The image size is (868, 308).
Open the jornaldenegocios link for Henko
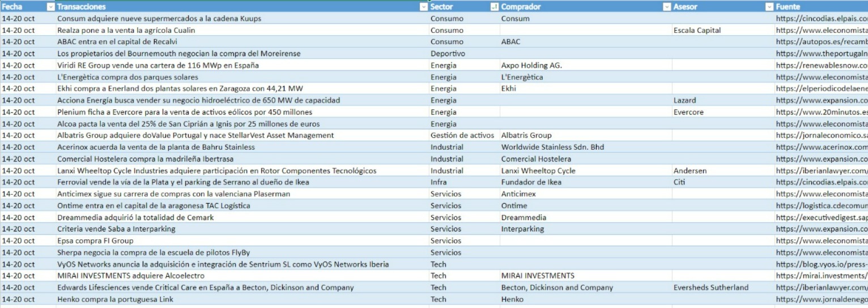click(822, 299)
